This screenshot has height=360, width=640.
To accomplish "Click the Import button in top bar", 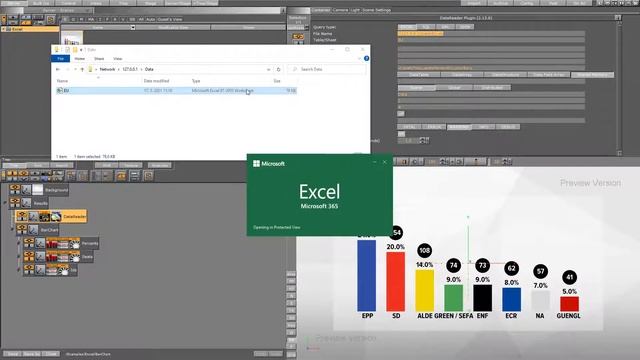I will point(474,3).
